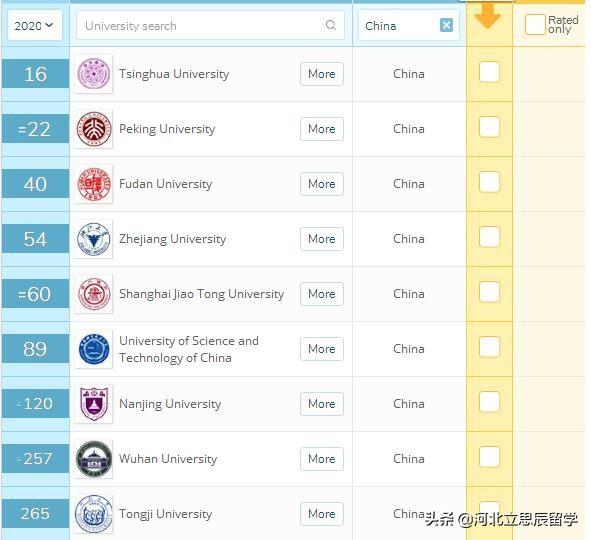Click rank 16 cell
591x540 pixels.
tap(35, 74)
